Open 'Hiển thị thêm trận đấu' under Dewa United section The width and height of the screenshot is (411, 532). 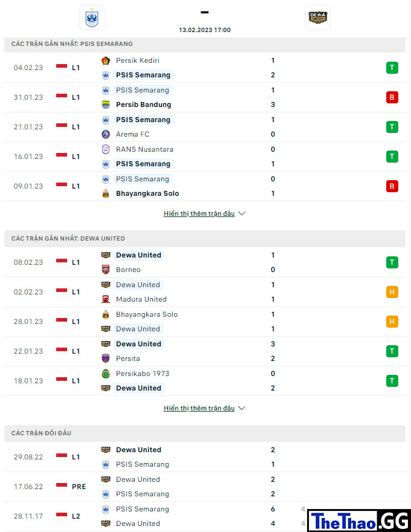coord(199,409)
